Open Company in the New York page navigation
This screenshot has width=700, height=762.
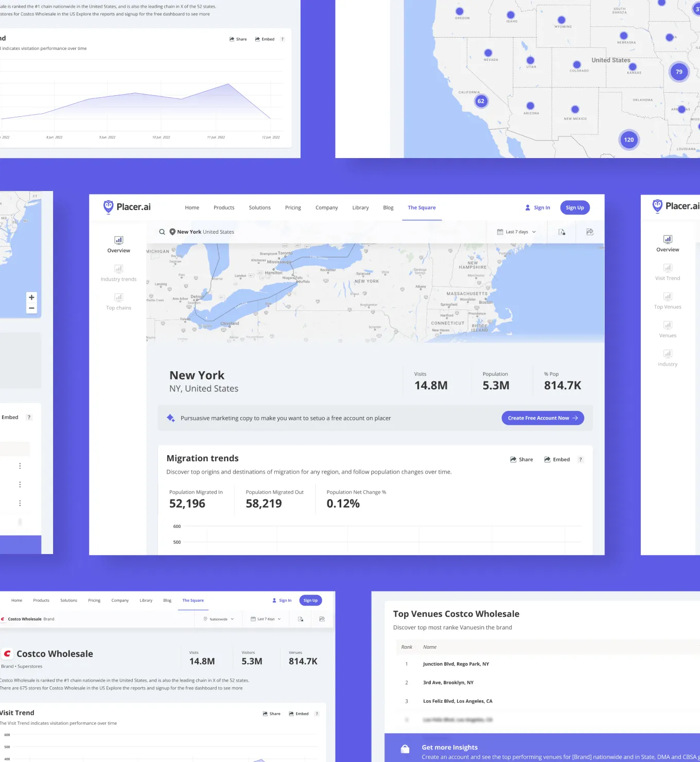pyautogui.click(x=327, y=207)
